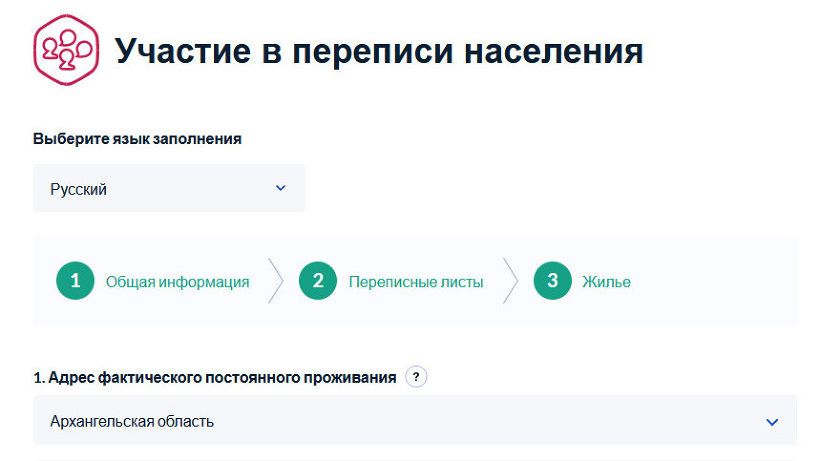Image resolution: width=820 pixels, height=461 pixels.
Task: Click Архангельская область text in address field
Action: (132, 421)
